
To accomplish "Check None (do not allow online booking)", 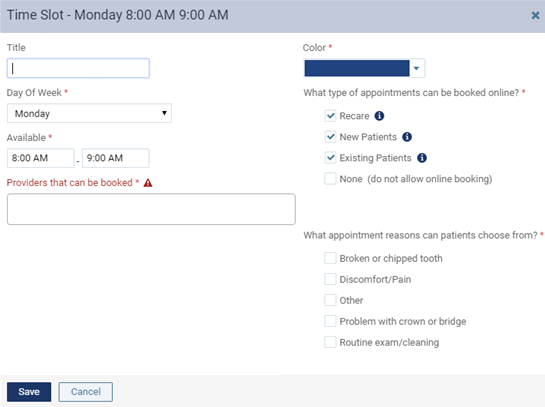I will [x=330, y=179].
